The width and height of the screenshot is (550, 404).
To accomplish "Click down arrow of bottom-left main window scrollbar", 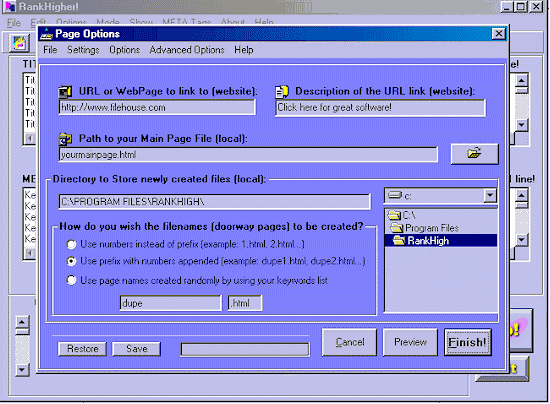I will click(x=22, y=369).
